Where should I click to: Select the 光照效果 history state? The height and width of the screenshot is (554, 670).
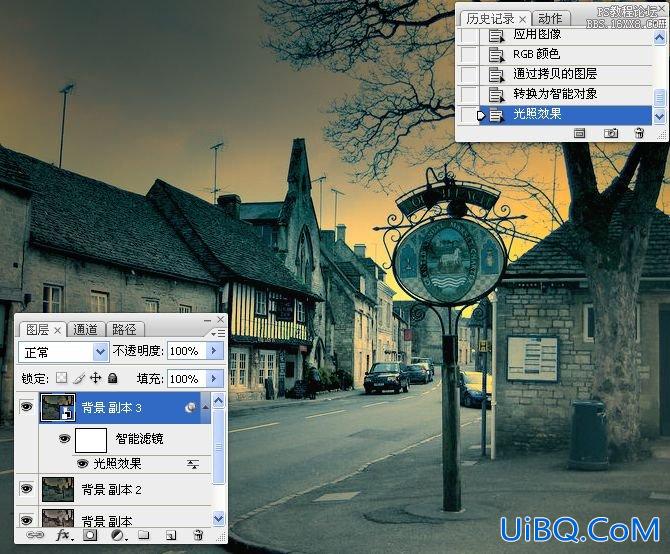coord(566,115)
